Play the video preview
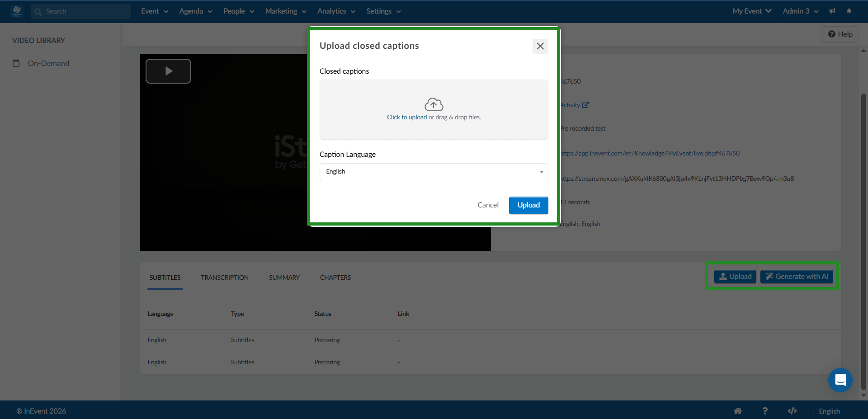 (x=168, y=71)
